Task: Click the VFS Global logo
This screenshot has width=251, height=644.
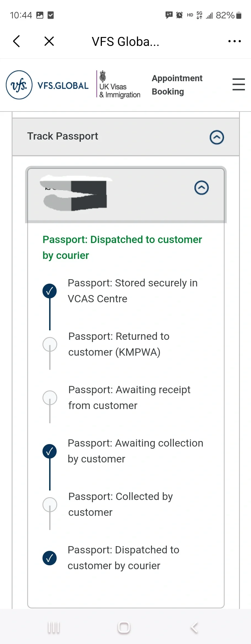Action: click(x=47, y=85)
